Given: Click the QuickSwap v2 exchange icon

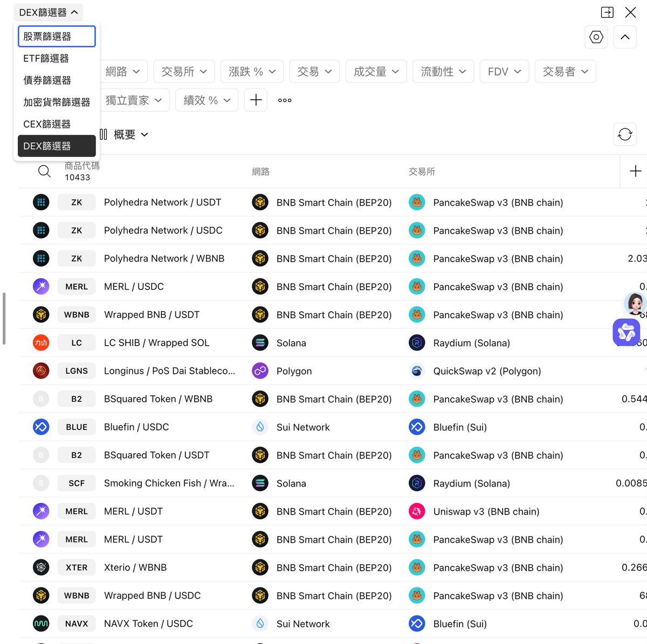Looking at the screenshot, I should [417, 371].
